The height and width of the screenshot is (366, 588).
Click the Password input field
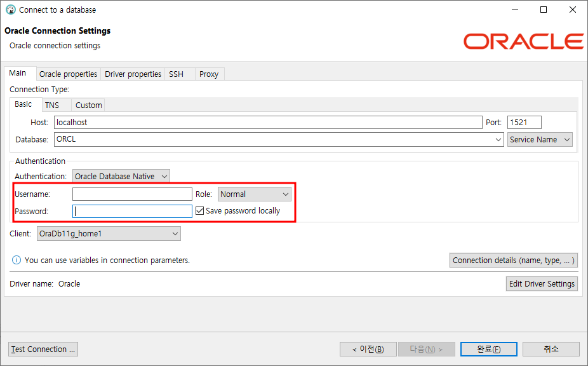point(132,212)
